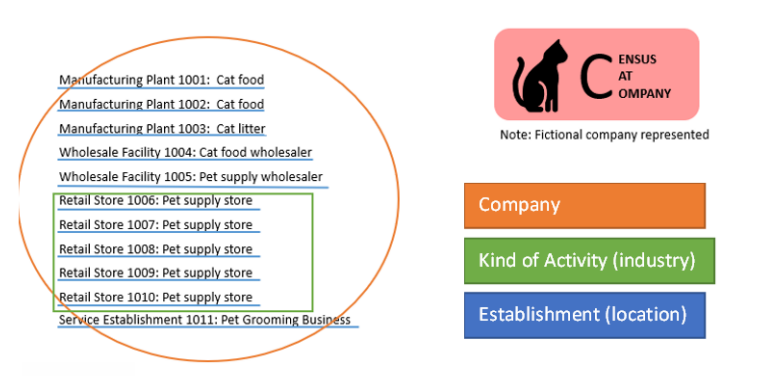This screenshot has height=376, width=766.
Task: Select Retail Store 1008: Pet supply store
Action: 156,250
